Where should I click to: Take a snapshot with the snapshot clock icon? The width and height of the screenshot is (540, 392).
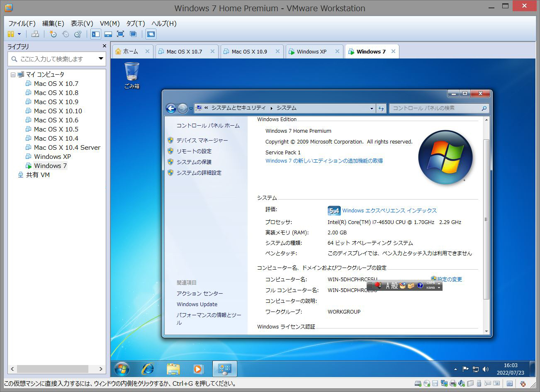(x=53, y=34)
